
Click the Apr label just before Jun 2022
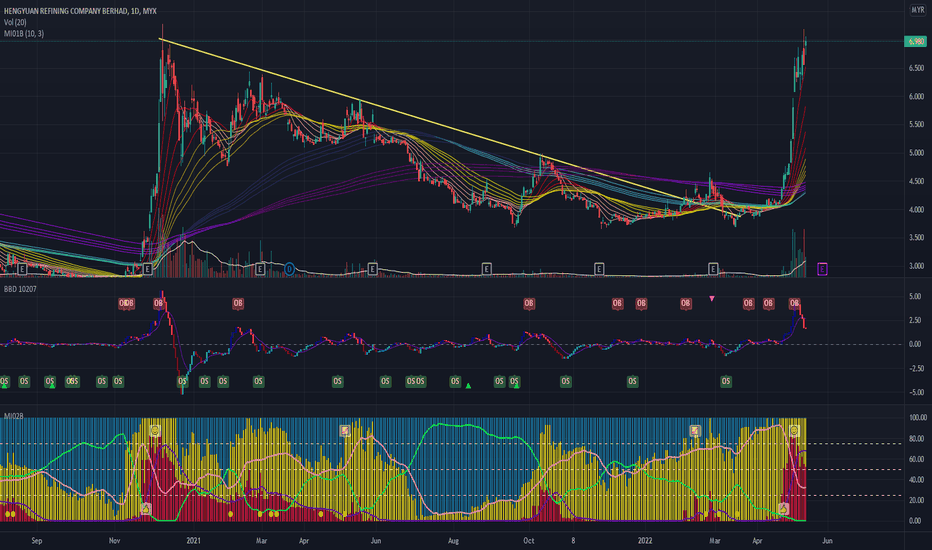(x=757, y=541)
